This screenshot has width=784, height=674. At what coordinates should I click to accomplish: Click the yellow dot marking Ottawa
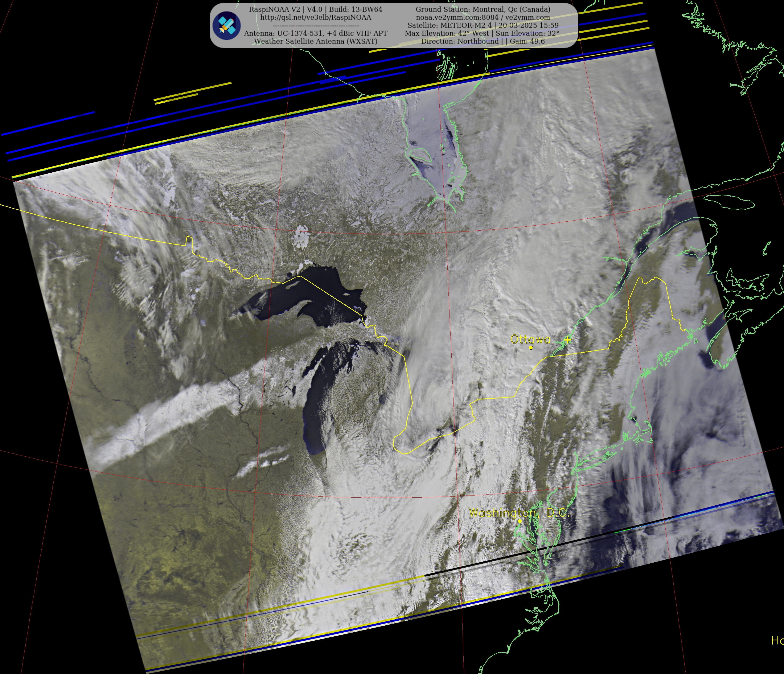click(x=531, y=348)
